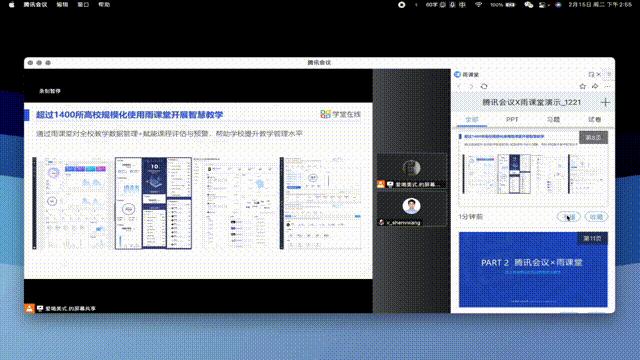Image resolution: width=640 pixels, height=360 pixels.
Task: Click the 收藏 button under slide 8
Action: click(x=596, y=217)
